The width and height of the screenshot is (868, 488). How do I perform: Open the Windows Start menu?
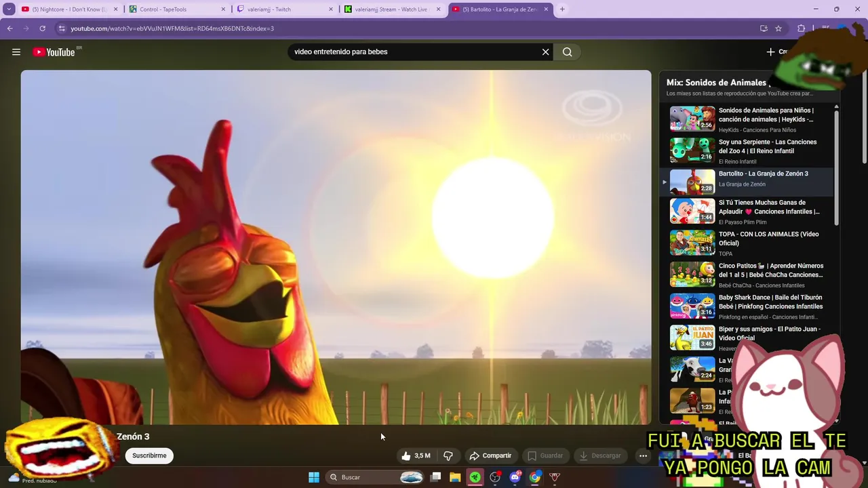[x=313, y=477]
